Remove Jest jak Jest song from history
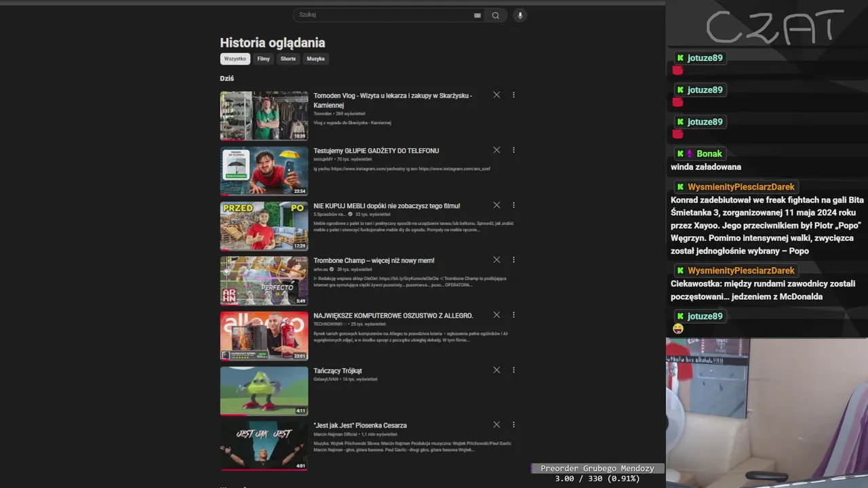The image size is (868, 488). 496,424
